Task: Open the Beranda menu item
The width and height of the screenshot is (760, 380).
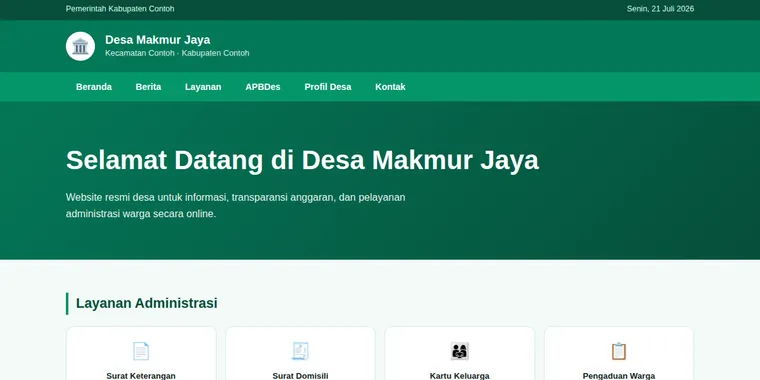Action: (94, 87)
